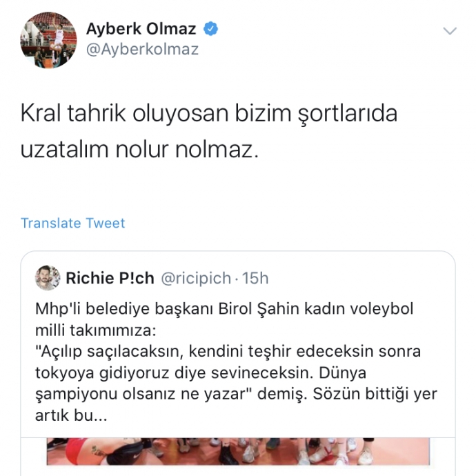Click the dot separator before 15h
476x476 pixels.
[237, 279]
